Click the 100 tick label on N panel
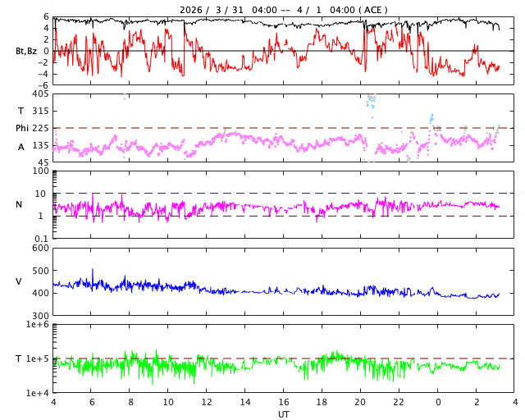Screen dimensions: 525x420 pos(41,171)
